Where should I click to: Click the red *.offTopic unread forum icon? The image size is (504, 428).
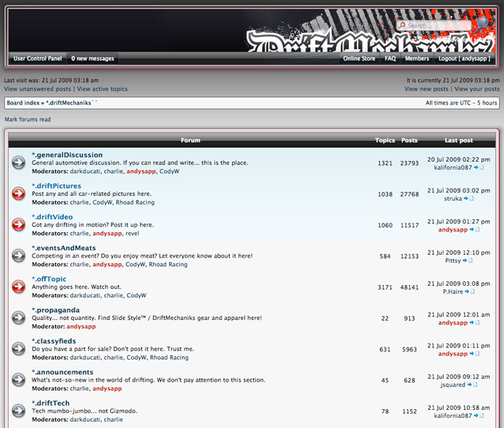pos(19,287)
